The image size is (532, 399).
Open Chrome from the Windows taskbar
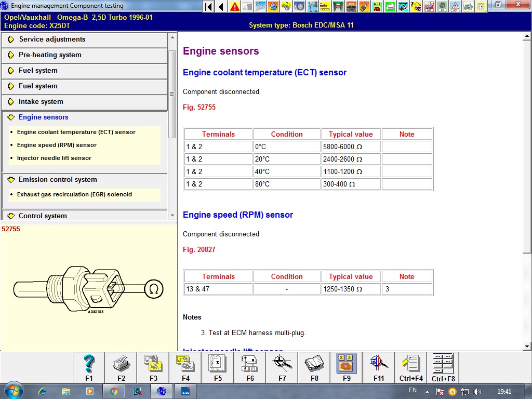(x=114, y=391)
